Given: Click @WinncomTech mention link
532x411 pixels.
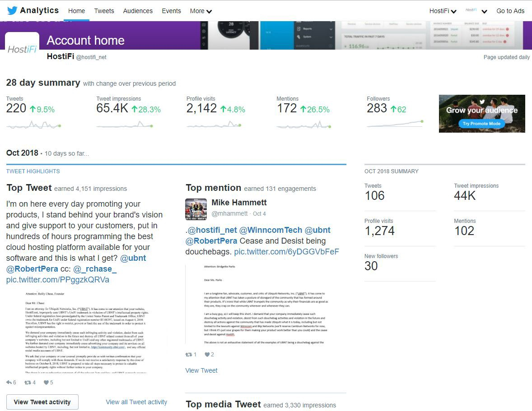Looking at the screenshot, I should coord(271,230).
